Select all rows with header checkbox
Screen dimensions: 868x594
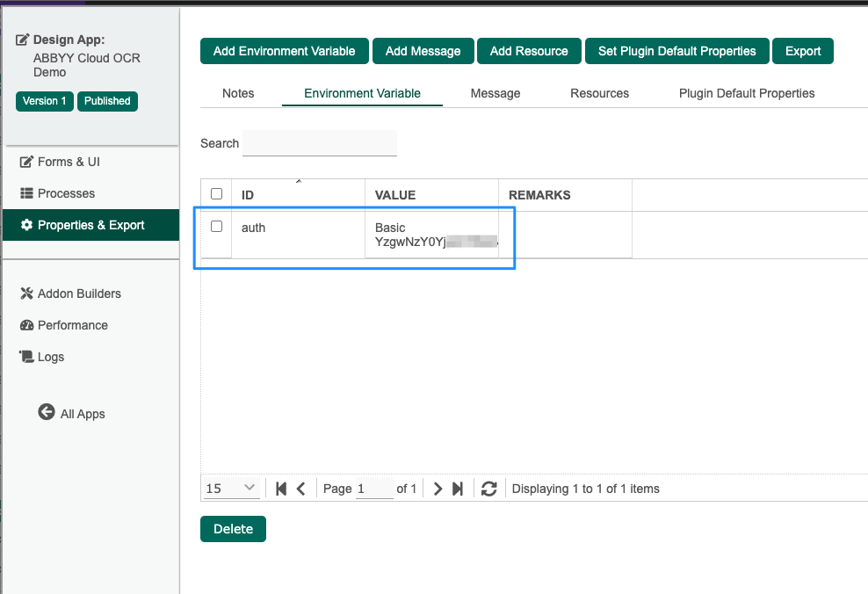click(216, 194)
